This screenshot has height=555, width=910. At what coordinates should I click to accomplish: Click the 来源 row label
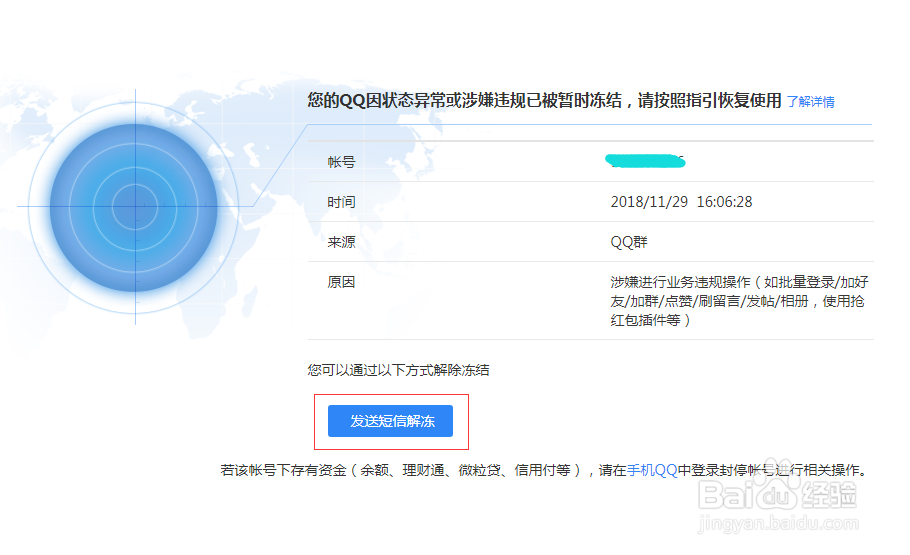pos(341,242)
